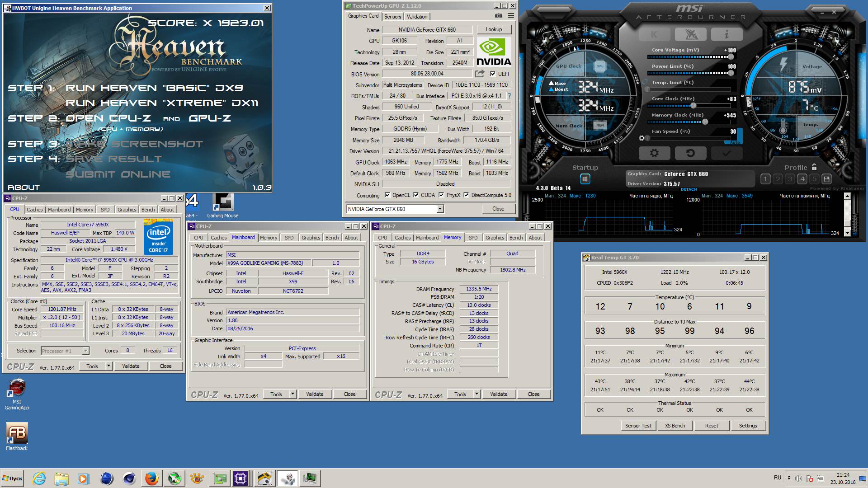Open Real Temp Settings button
The height and width of the screenshot is (488, 868).
pos(748,426)
